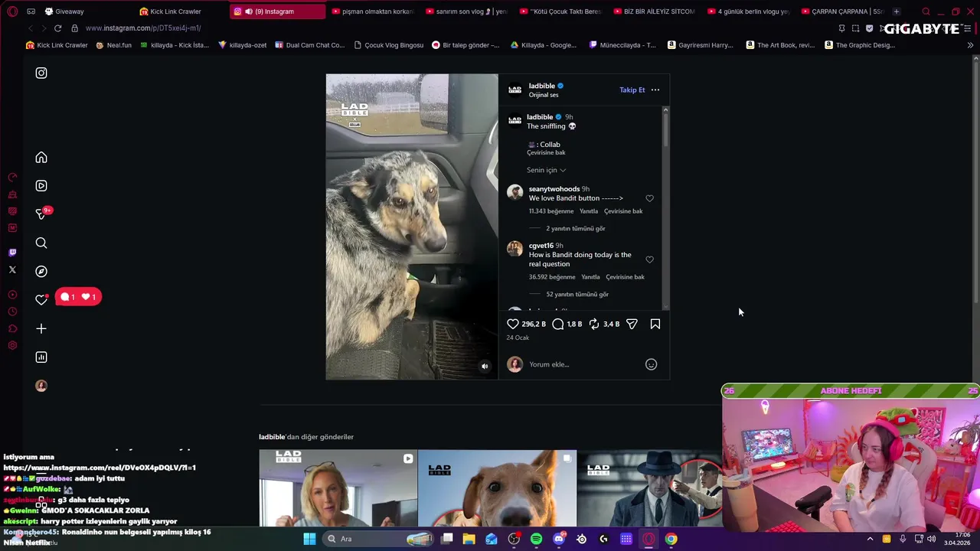The image size is (980, 551).
Task: Open profile avatar in Instagram sidebar
Action: click(x=41, y=386)
